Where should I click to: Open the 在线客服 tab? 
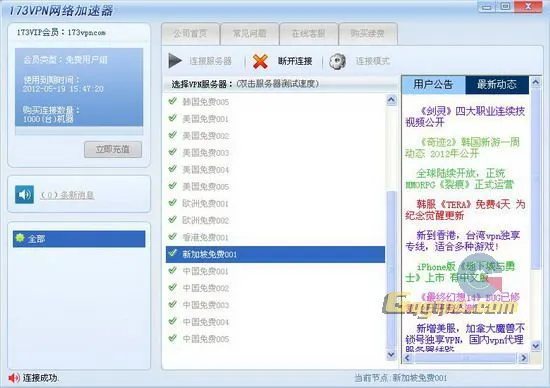[x=309, y=34]
